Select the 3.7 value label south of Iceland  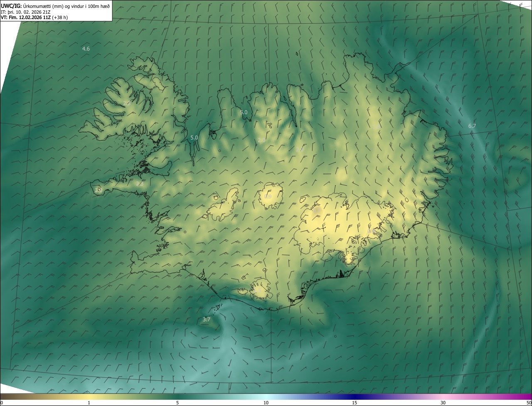[206, 319]
